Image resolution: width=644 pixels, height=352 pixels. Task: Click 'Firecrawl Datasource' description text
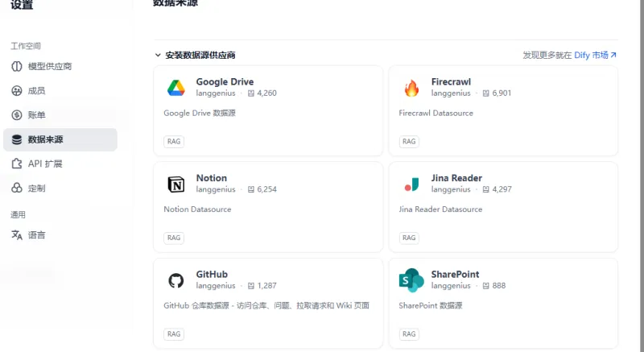(x=436, y=113)
